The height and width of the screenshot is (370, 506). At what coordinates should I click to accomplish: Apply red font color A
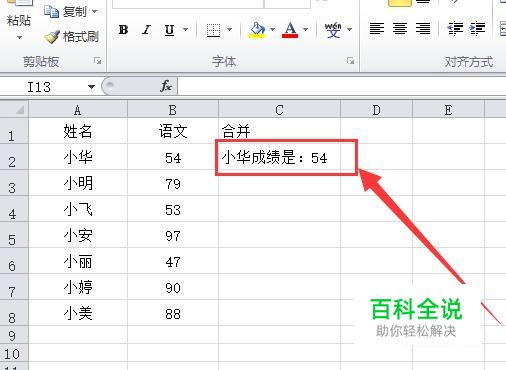290,30
